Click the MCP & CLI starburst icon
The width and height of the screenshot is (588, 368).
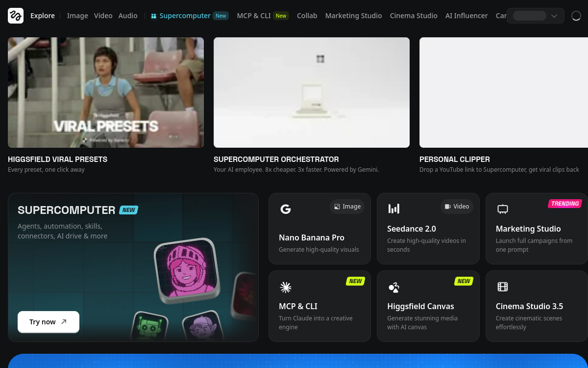click(286, 288)
